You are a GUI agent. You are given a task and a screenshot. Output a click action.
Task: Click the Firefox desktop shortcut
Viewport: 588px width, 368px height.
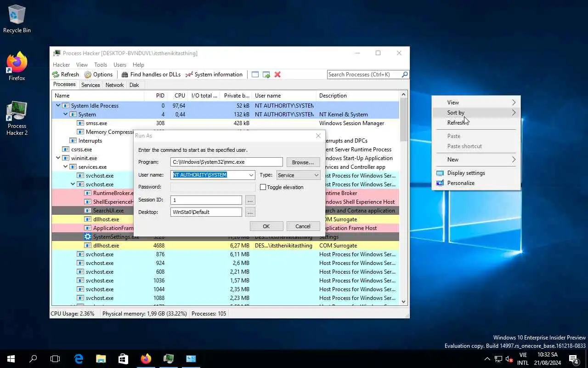coord(17,67)
